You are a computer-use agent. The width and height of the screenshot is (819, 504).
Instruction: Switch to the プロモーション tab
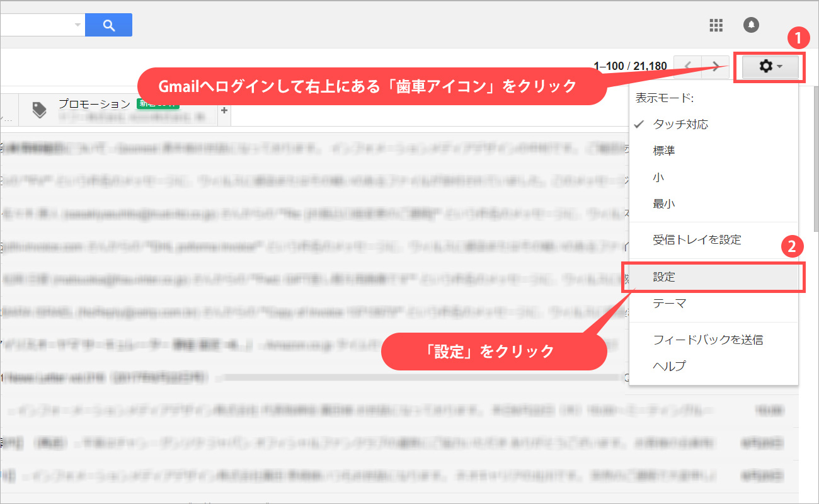pos(119,110)
